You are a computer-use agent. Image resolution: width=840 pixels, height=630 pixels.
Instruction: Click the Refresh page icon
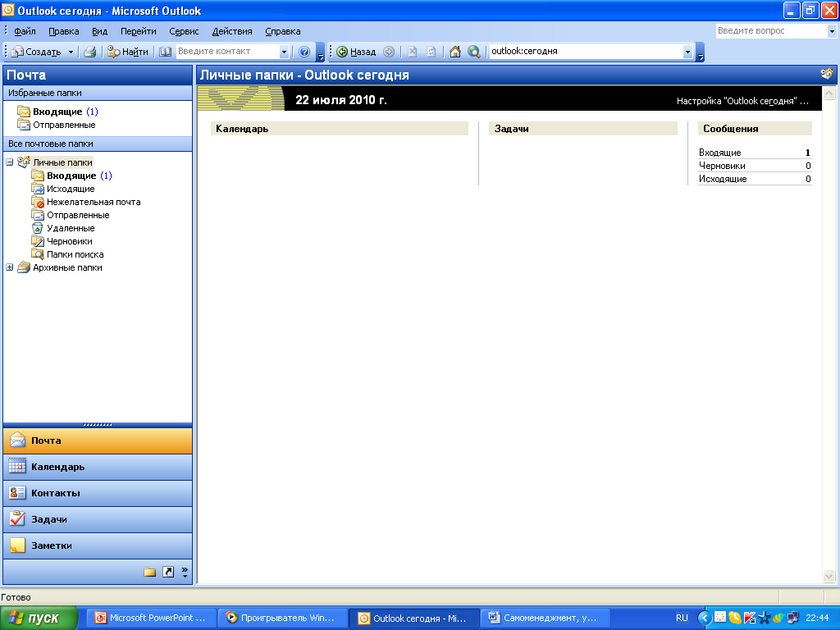pyautogui.click(x=431, y=52)
